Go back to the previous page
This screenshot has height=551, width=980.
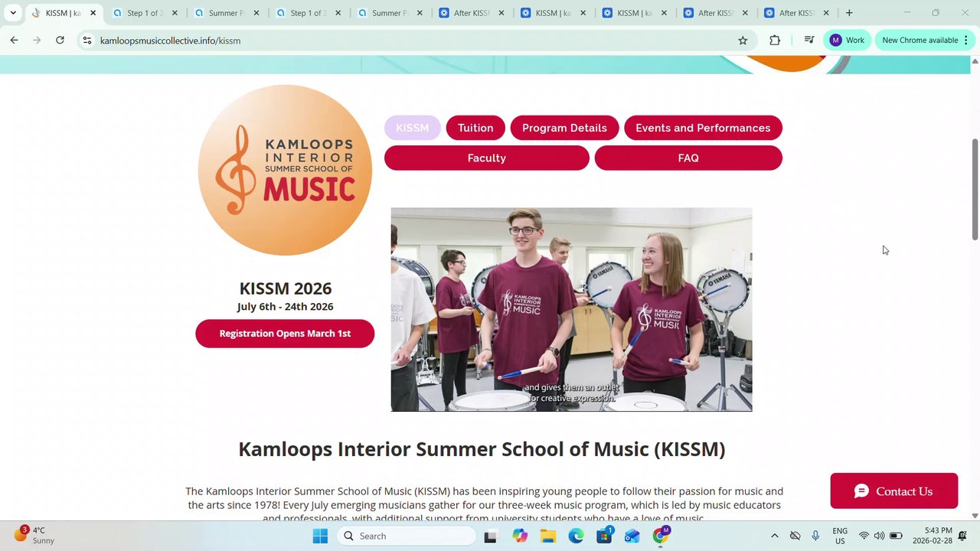(14, 41)
